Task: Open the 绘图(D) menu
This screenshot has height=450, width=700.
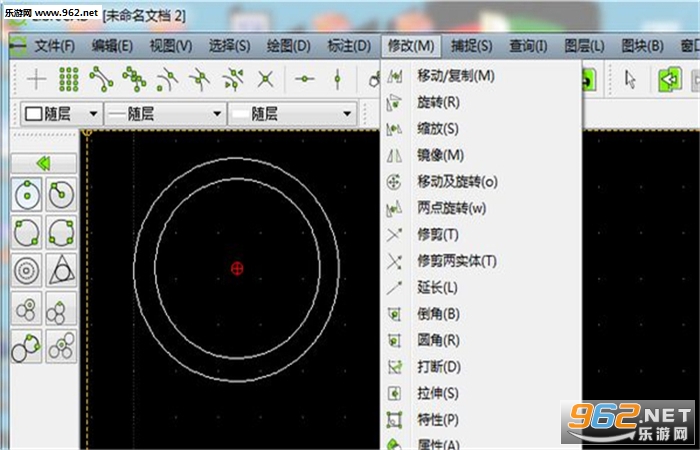Action: click(288, 46)
